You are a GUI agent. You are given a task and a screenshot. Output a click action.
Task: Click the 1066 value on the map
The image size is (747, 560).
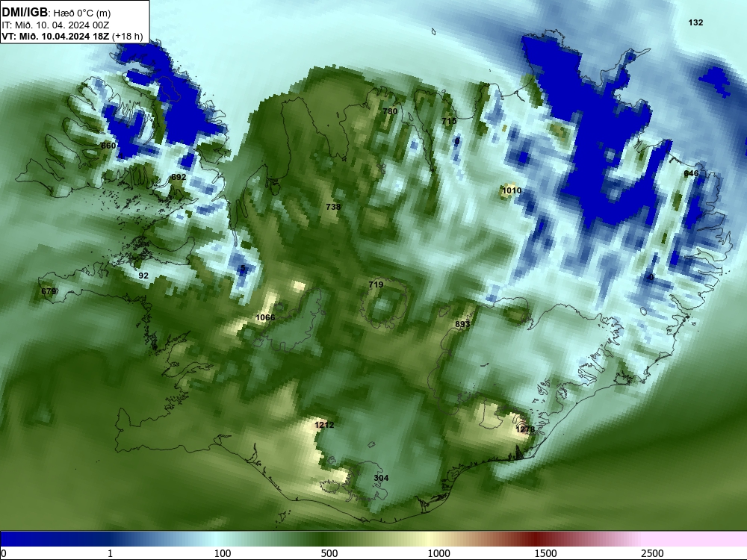265,317
